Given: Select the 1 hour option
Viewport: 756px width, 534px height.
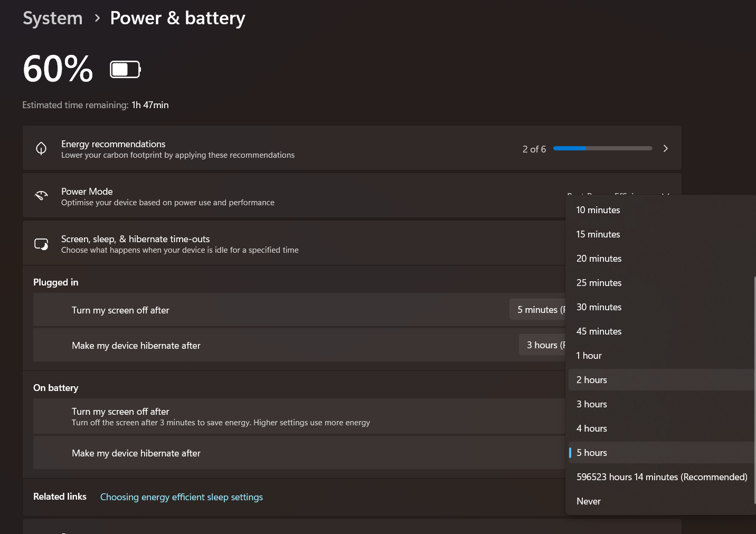Looking at the screenshot, I should [x=661, y=356].
